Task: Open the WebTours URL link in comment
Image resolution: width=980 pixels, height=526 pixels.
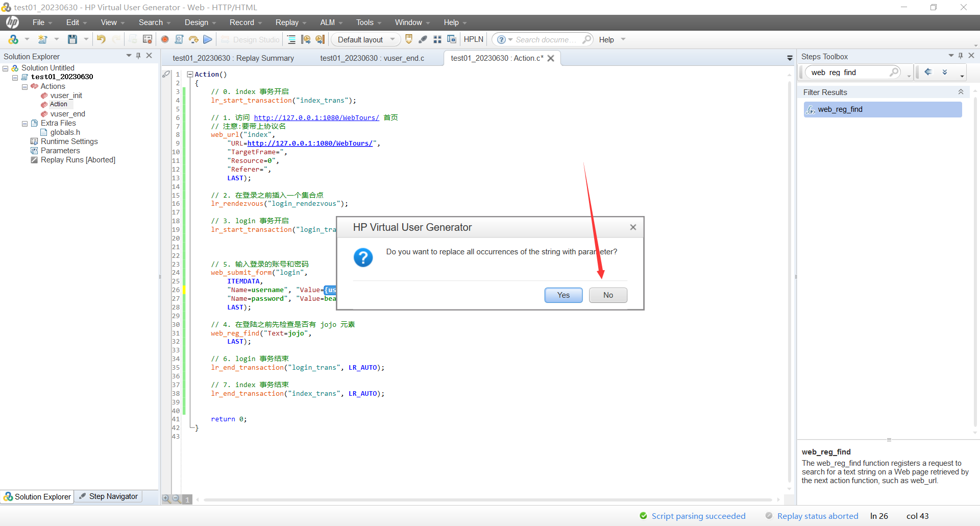Action: pos(316,117)
